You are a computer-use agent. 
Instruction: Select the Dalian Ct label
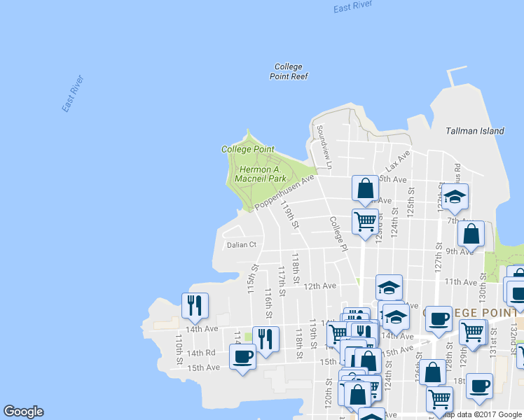[242, 245]
